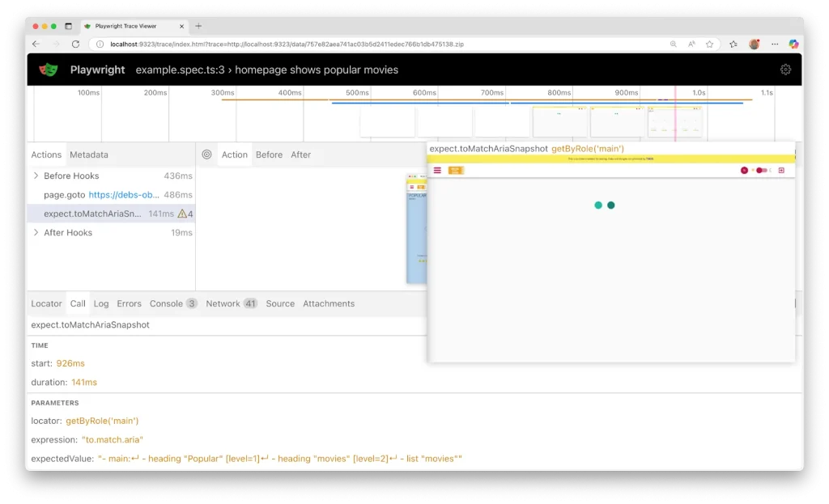Click the Playwright masks logo

[x=49, y=70]
